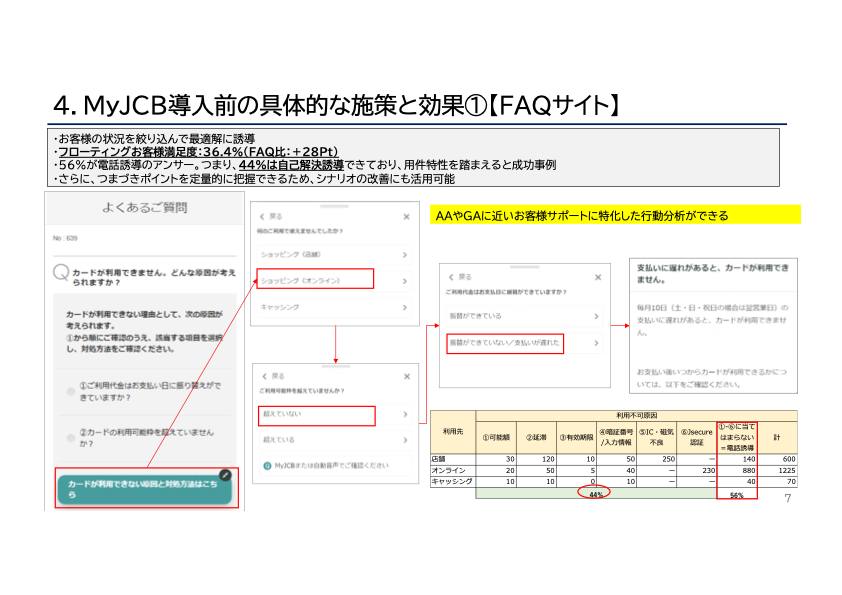Choose the キャッシング option in the usage panel
The width and height of the screenshot is (842, 595).
[x=334, y=307]
